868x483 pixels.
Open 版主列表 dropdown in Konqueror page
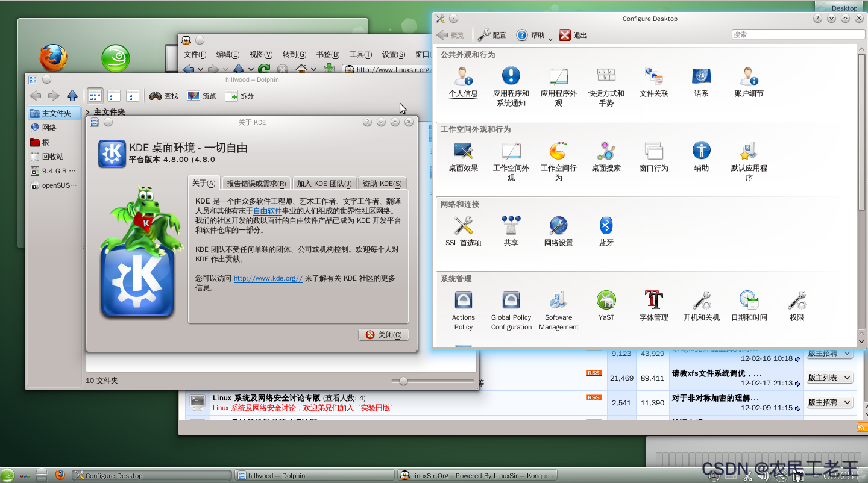pyautogui.click(x=830, y=378)
